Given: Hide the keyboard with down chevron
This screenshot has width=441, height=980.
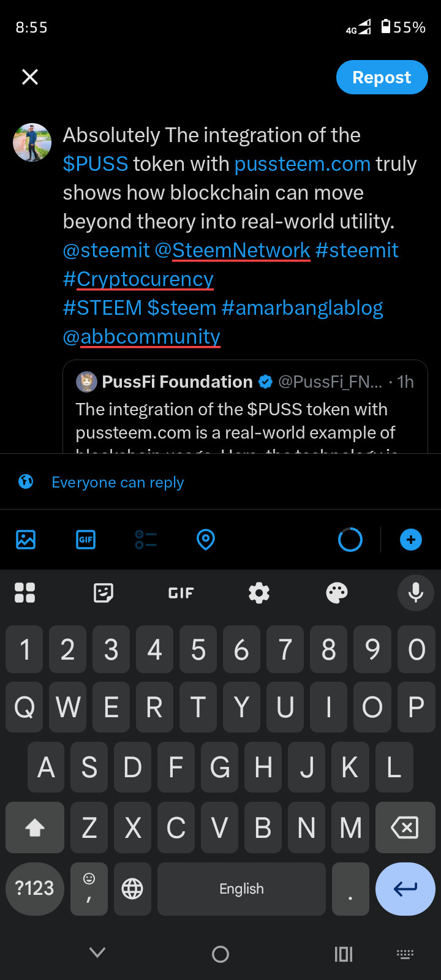Looking at the screenshot, I should click(x=97, y=952).
